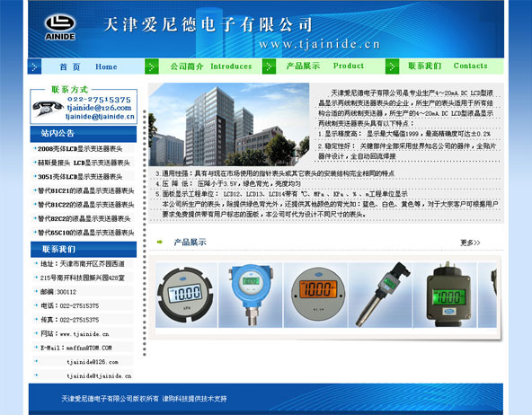
Task: Click the 站内公告 section header
Action: 84,134
